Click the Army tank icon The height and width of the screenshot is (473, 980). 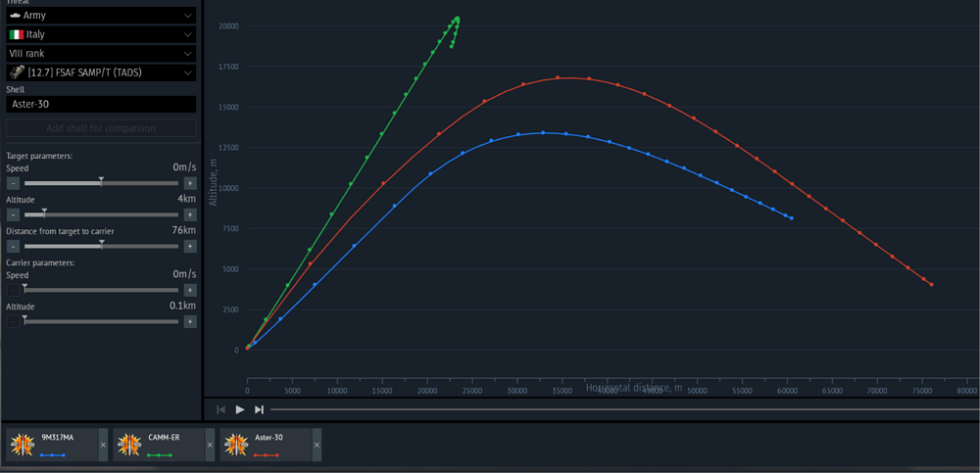tap(16, 15)
